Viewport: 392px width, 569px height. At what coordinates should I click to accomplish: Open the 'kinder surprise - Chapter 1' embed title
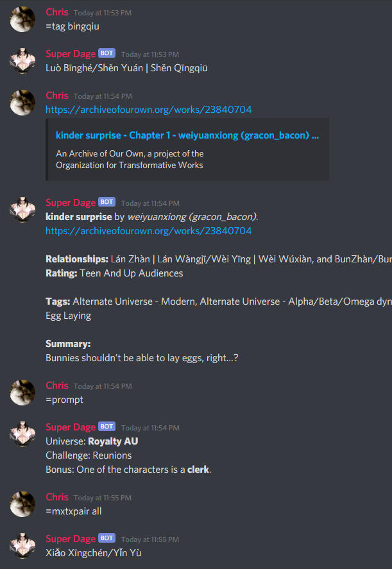click(187, 135)
